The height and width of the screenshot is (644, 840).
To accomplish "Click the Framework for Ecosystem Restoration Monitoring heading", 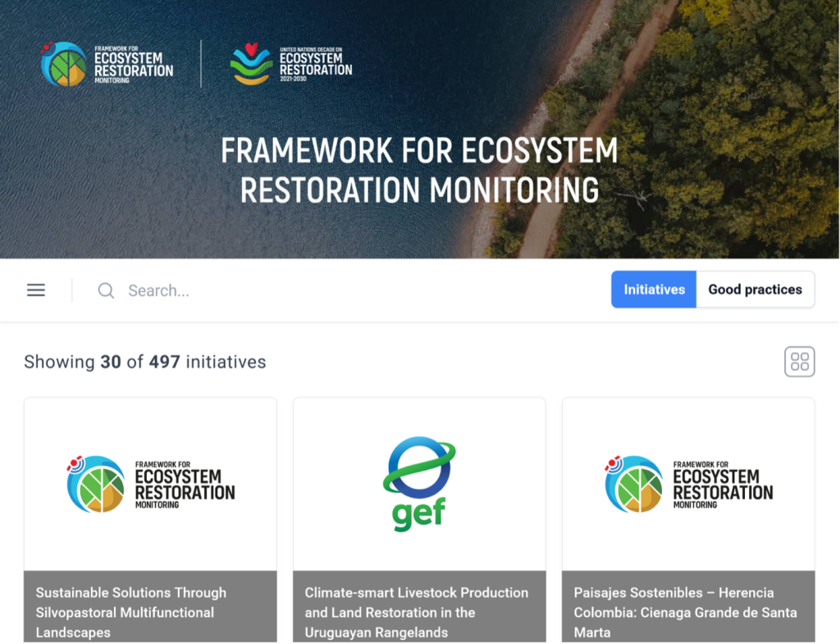I will tap(419, 170).
